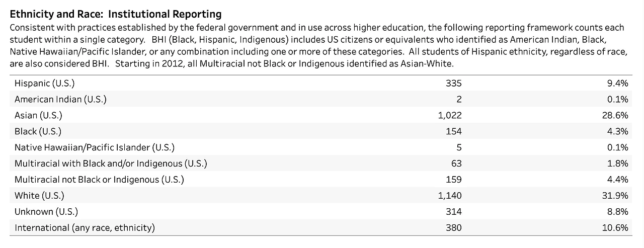Select the 28.6% percentage cell

click(617, 116)
